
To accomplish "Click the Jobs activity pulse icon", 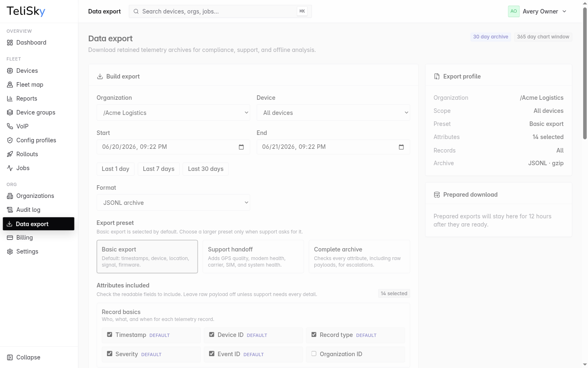I will click(x=10, y=168).
